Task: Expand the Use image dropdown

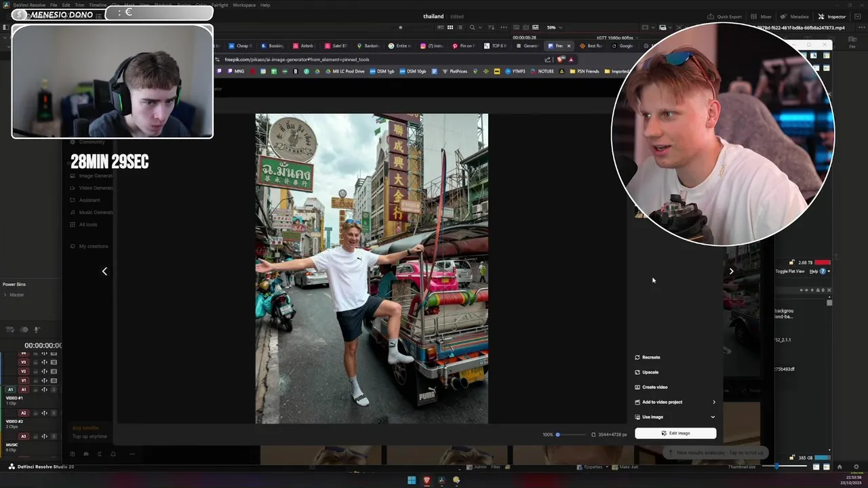Action: click(675, 417)
